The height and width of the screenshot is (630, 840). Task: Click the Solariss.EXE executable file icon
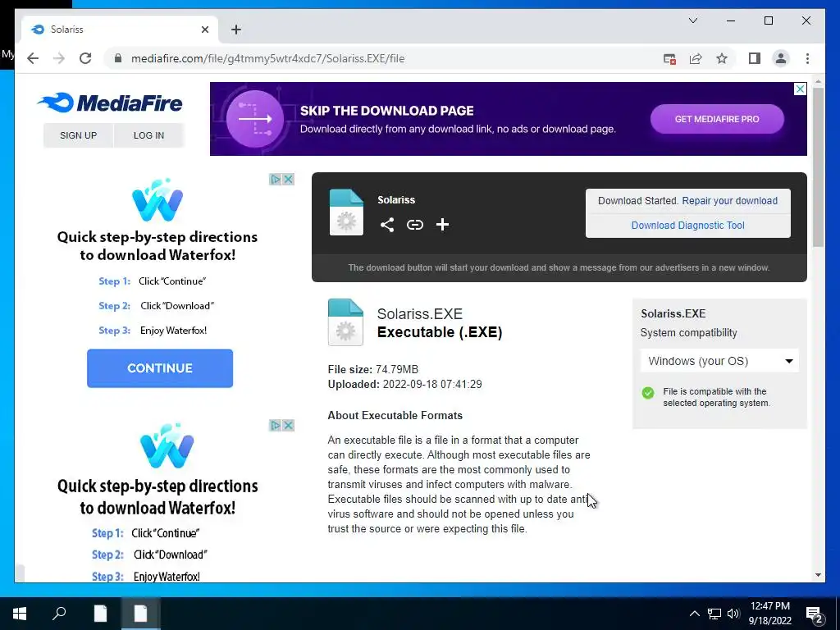tap(345, 322)
